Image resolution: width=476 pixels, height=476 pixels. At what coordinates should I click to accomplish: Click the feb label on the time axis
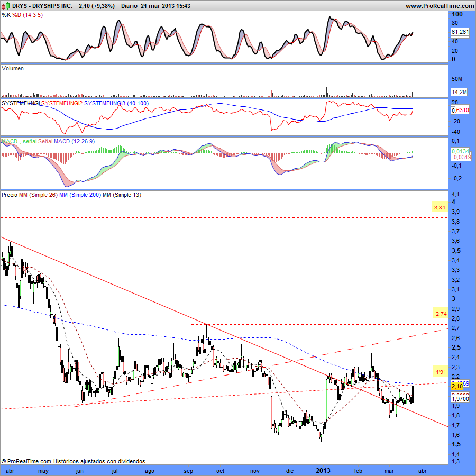click(x=358, y=471)
